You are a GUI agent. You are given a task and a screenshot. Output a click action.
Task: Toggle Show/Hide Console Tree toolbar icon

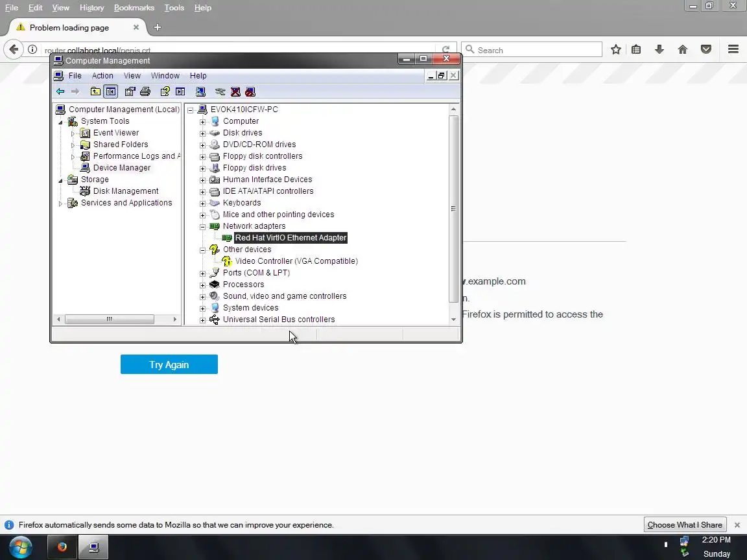[x=110, y=91]
